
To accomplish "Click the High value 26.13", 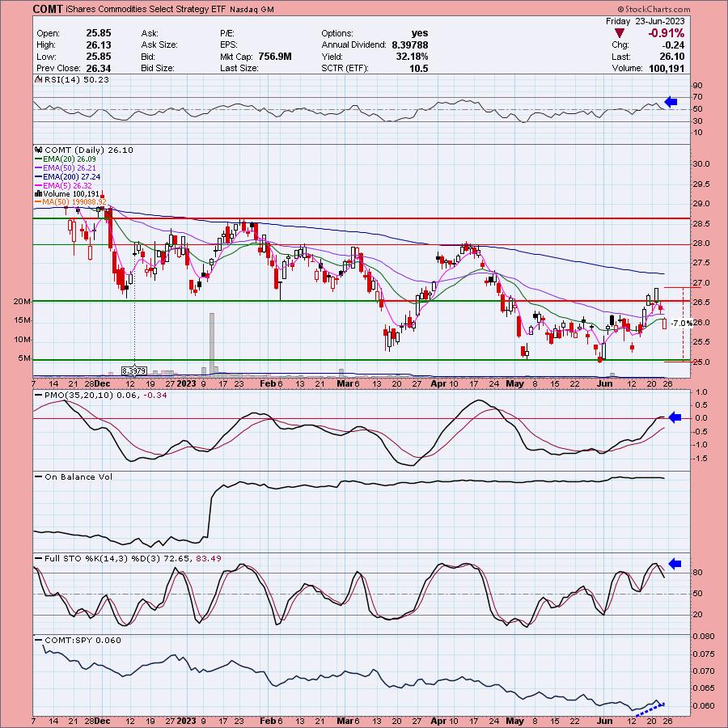I will pos(99,45).
